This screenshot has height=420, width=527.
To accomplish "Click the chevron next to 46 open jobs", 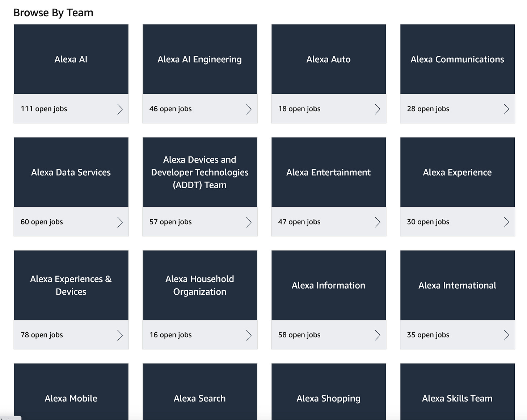I will coord(249,109).
